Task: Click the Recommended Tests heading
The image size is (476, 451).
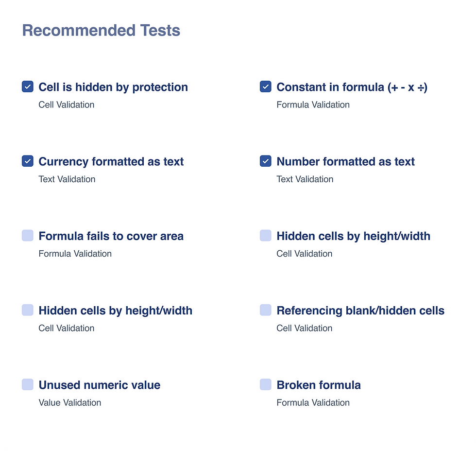Action: click(x=101, y=31)
